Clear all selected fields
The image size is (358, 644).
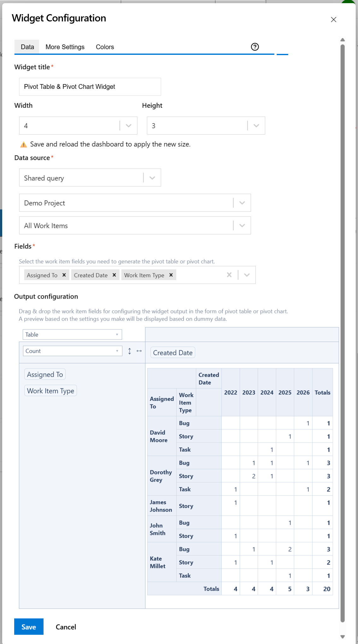pyautogui.click(x=229, y=275)
